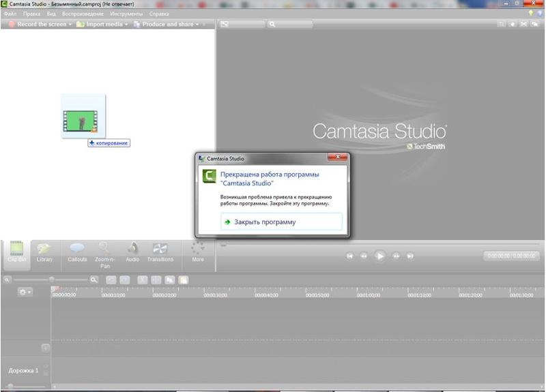Screen dimensions: 546x392
Task: Click the Undo timeline button
Action: 111,280
